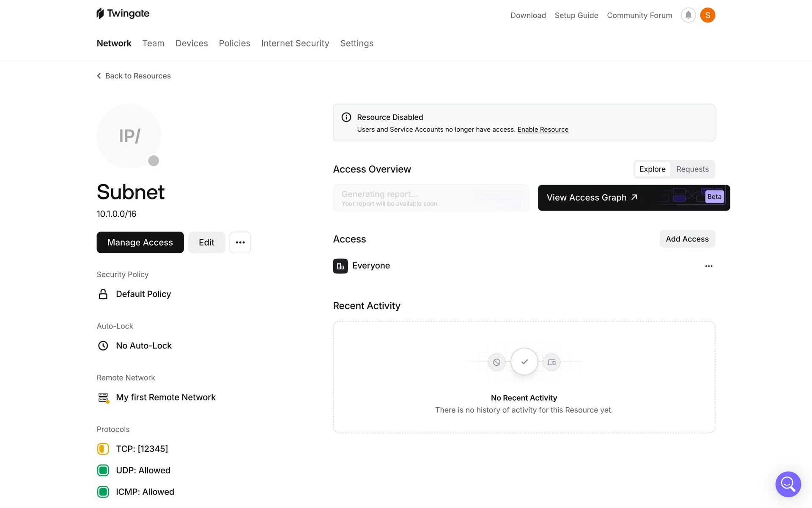Screen dimensions: 812x508
Task: Open the Everyone access row options
Action: click(x=708, y=266)
